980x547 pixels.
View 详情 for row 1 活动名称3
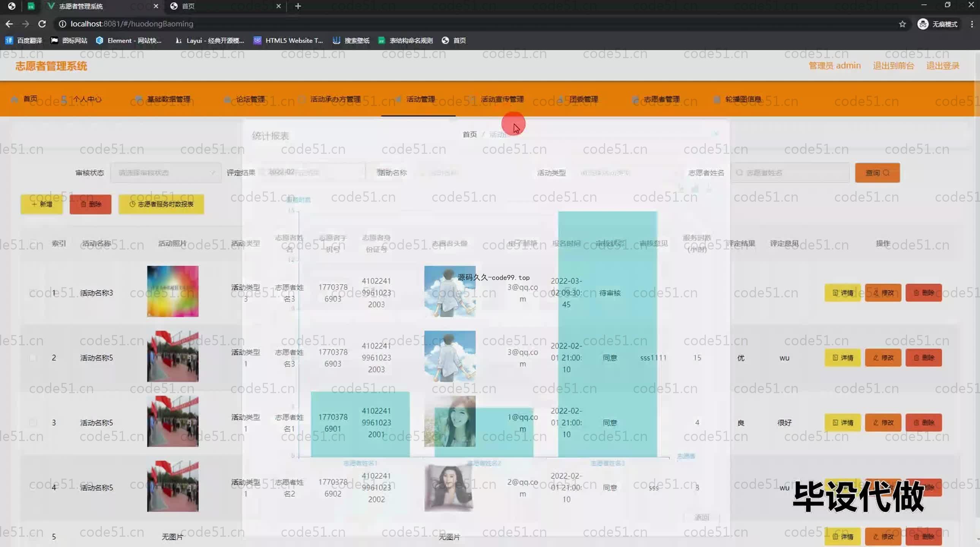[842, 292]
